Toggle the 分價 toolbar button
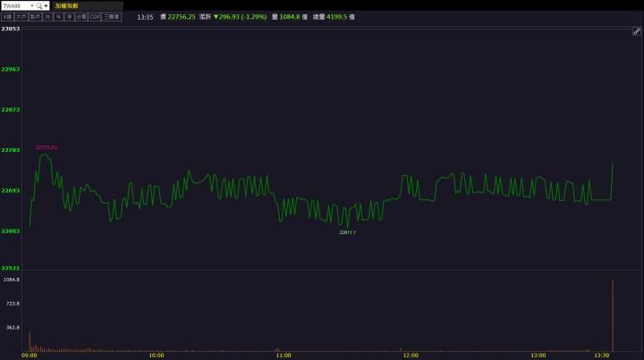This screenshot has height=360, width=644. coord(81,17)
